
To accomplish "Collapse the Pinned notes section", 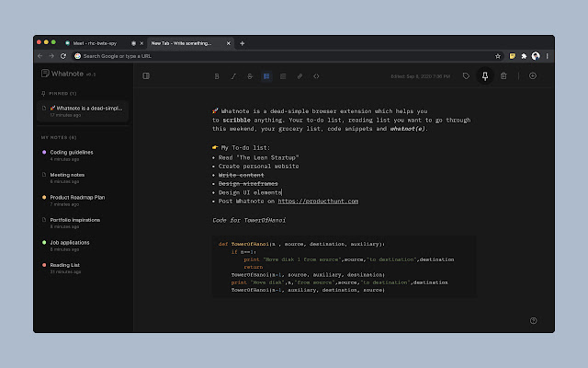I will coord(61,93).
